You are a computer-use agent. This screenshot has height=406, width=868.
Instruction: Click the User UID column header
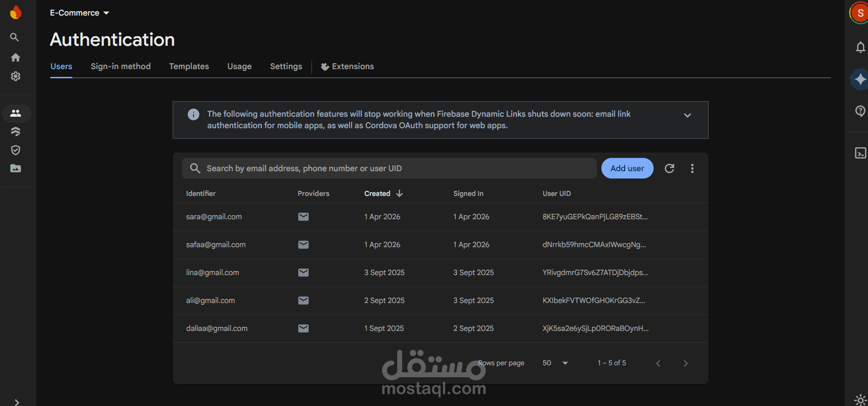click(x=557, y=194)
